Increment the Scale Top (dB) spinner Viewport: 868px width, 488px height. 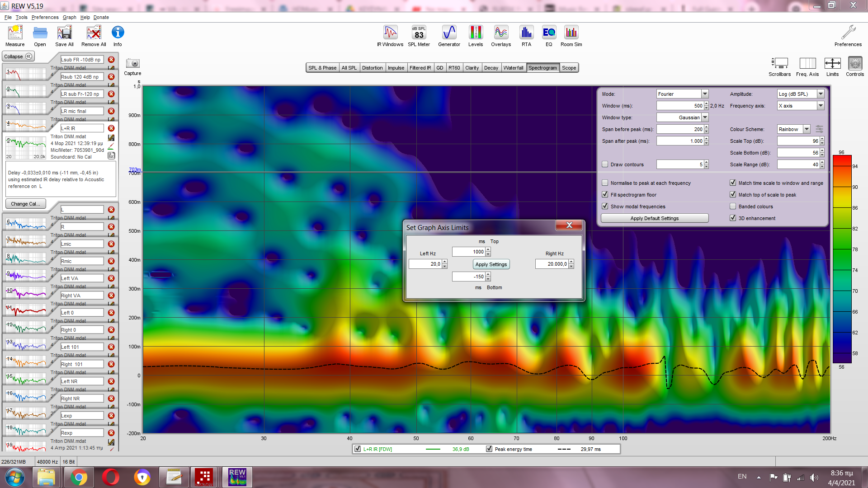pos(822,139)
